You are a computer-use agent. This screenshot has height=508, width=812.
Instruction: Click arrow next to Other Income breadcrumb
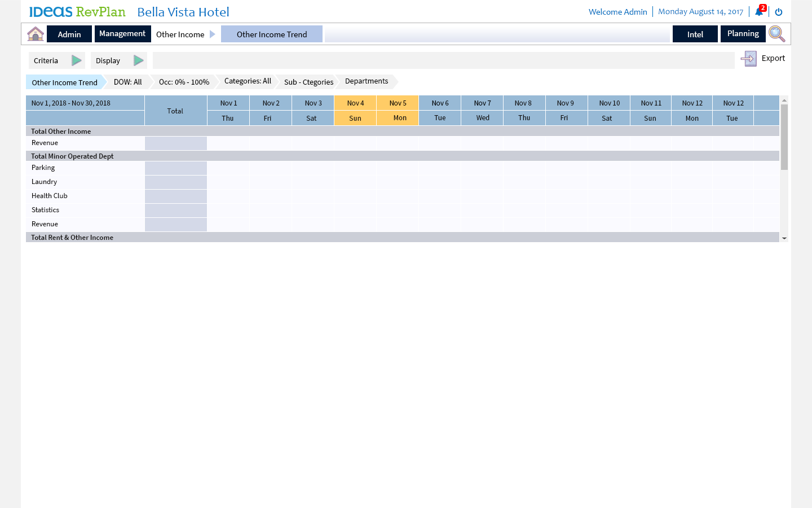pos(213,34)
